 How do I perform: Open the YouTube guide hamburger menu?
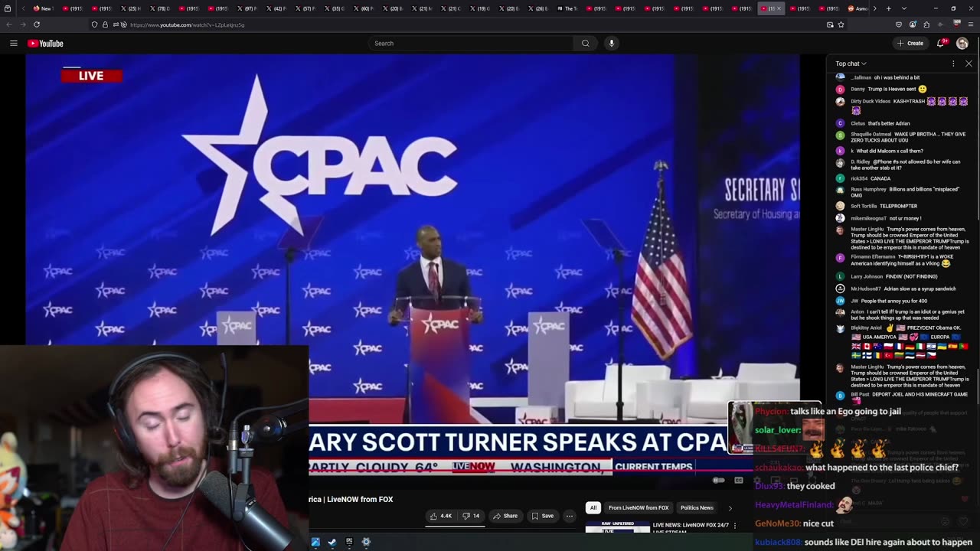tap(13, 43)
